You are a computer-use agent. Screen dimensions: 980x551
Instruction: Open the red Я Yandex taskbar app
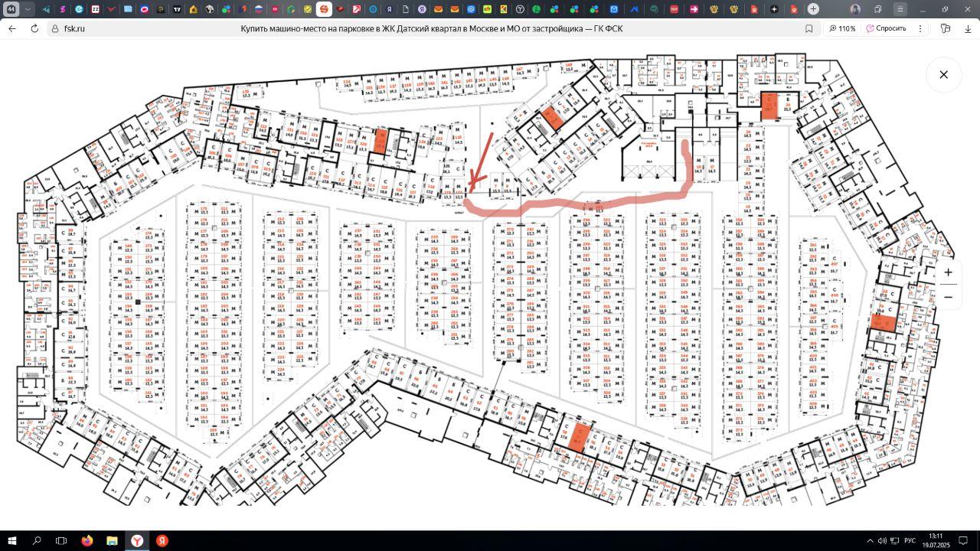pos(162,540)
